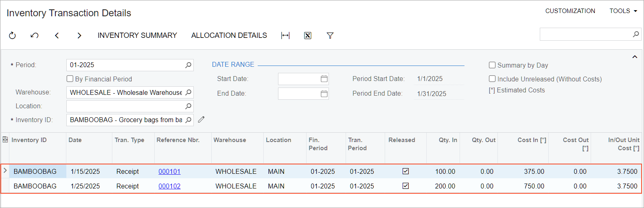Collapse the filter panel with the chevron
The image size is (644, 208).
coord(635,57)
